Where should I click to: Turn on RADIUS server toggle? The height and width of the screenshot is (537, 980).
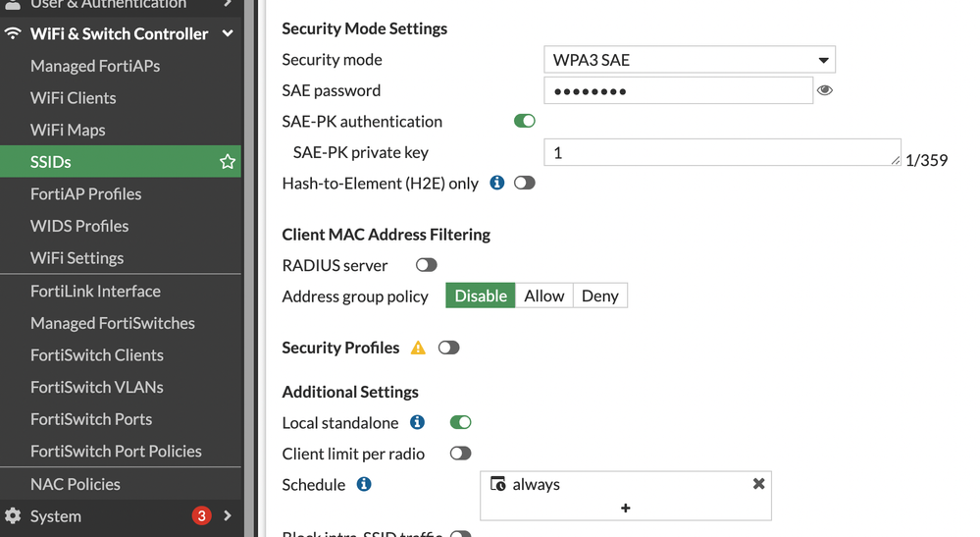pyautogui.click(x=426, y=265)
